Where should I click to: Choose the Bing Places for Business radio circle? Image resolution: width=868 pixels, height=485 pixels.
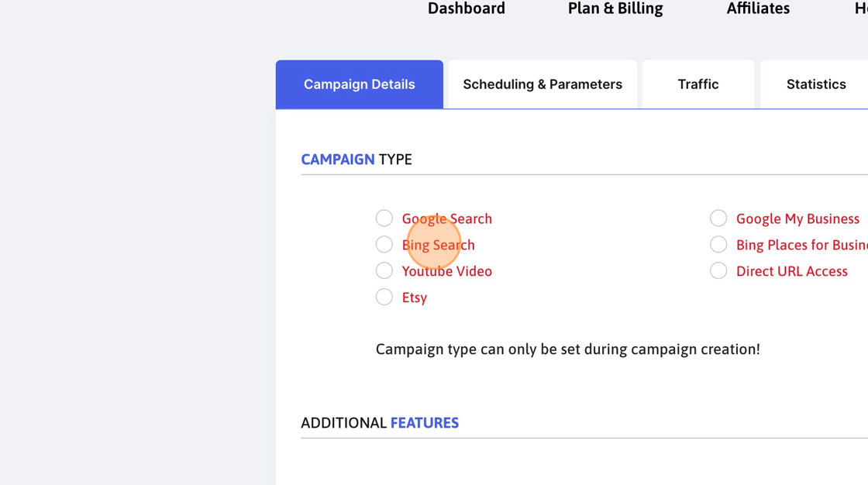[x=718, y=244]
